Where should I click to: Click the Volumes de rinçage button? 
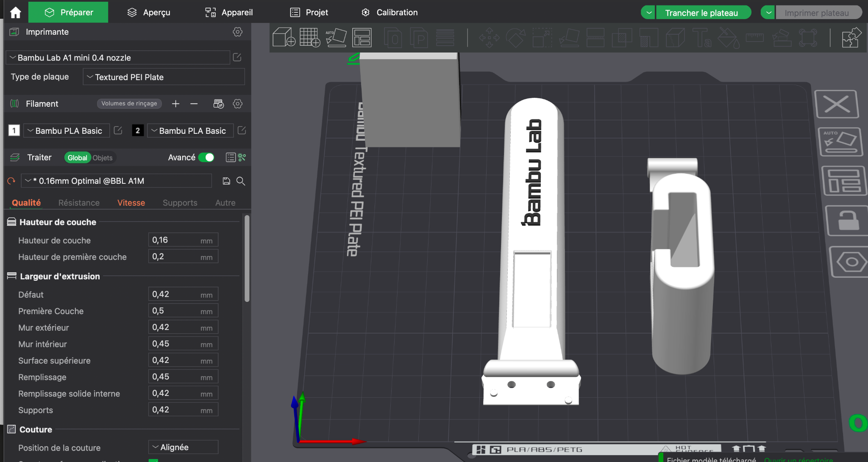tap(129, 104)
